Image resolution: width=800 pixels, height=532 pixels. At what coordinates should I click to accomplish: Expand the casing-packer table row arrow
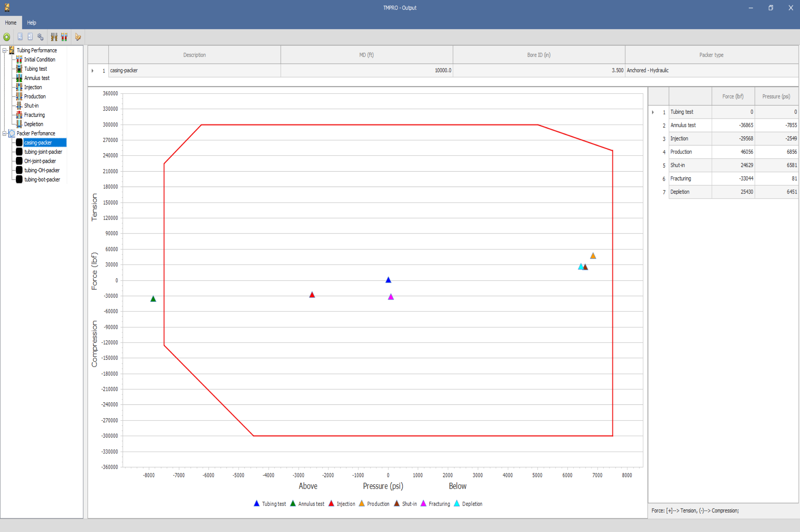pyautogui.click(x=92, y=70)
